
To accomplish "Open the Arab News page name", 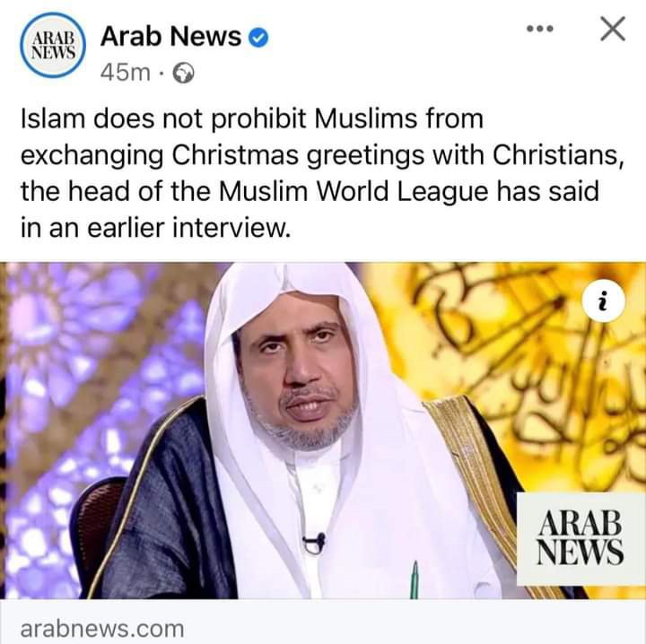I will 170,36.
